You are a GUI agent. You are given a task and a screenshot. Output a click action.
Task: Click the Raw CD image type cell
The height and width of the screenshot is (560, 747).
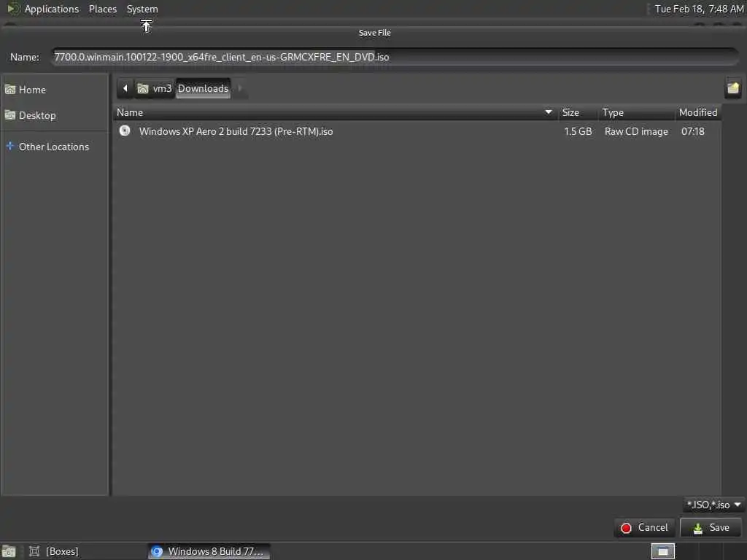[636, 131]
